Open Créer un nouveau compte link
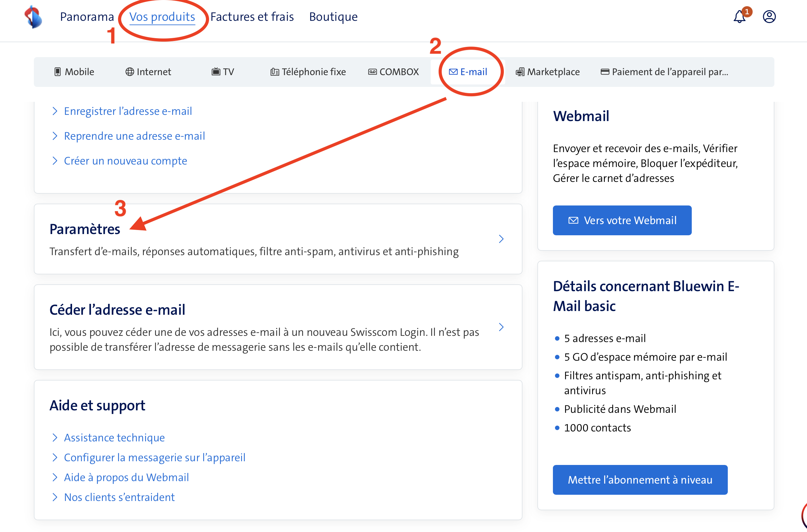Screen dimensions: 807x532 (x=125, y=161)
